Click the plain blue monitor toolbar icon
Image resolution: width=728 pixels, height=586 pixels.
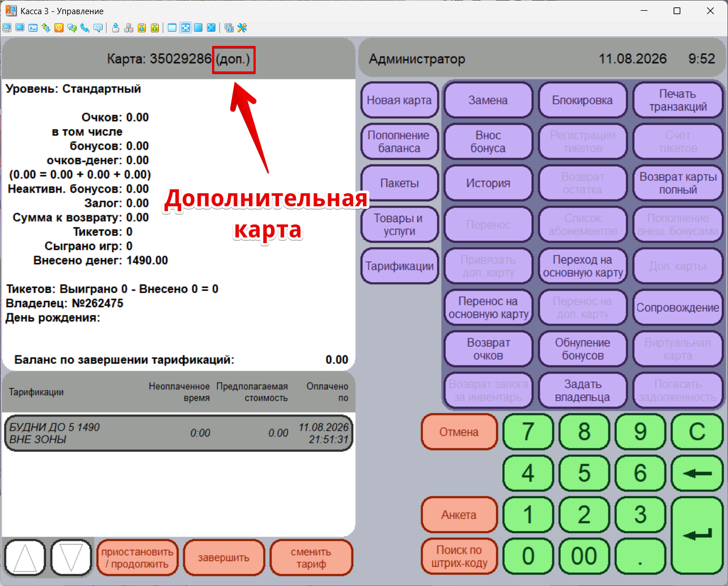pos(20,28)
